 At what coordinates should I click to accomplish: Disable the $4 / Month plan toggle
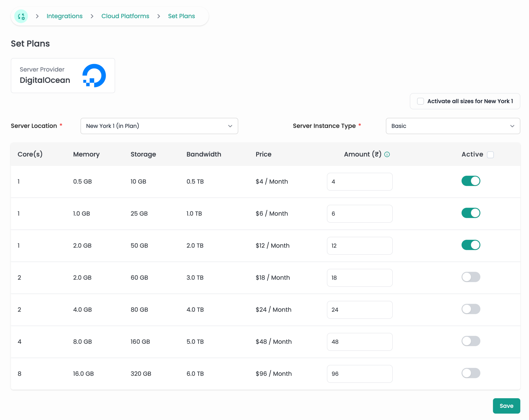point(471,181)
